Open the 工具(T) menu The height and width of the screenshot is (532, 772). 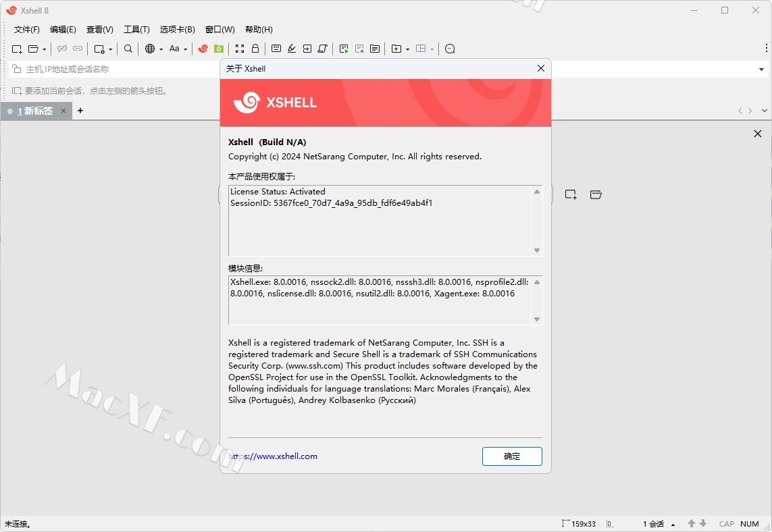(x=136, y=30)
